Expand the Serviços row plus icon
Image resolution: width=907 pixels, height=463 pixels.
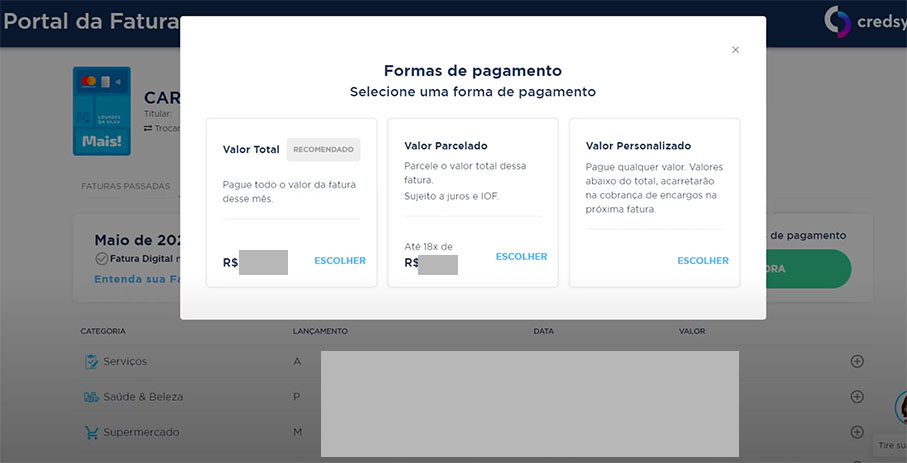click(857, 361)
